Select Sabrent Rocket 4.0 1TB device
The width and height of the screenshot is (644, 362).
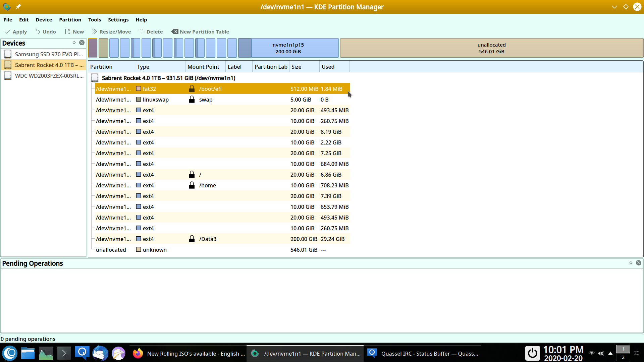click(x=44, y=65)
